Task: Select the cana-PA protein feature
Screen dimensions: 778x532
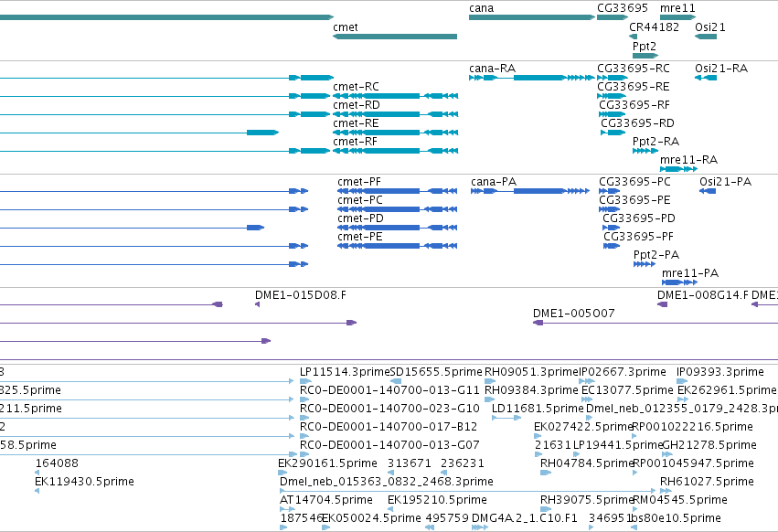Action: coord(530,191)
